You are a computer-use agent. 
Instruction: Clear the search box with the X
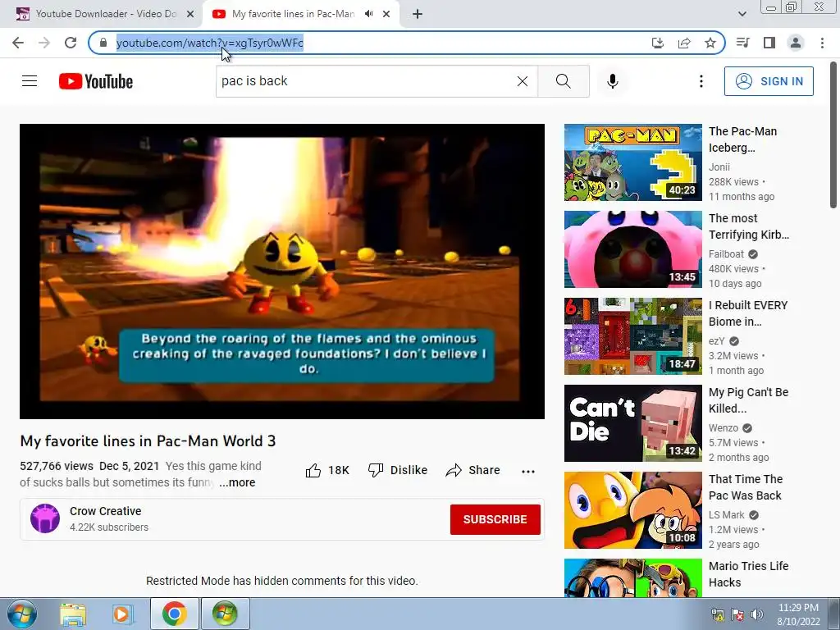523,81
